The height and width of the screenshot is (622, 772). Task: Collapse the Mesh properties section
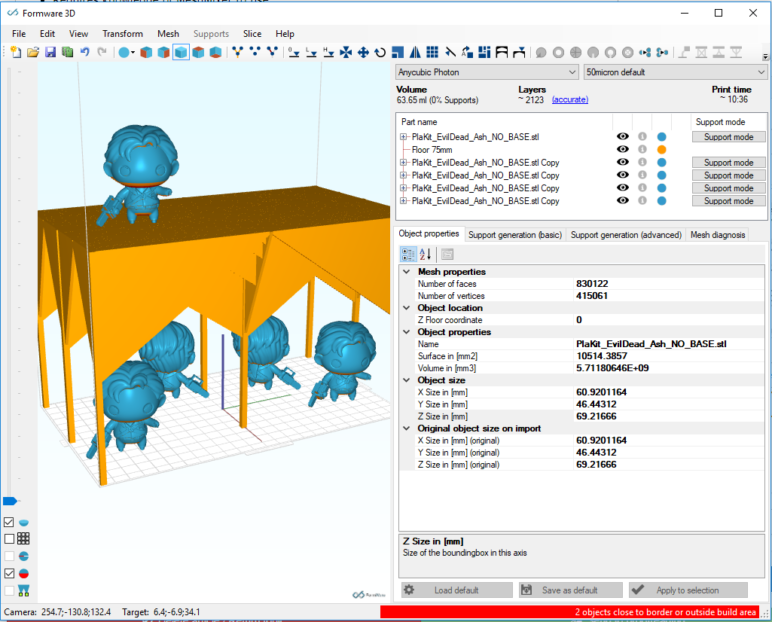pyautogui.click(x=407, y=271)
